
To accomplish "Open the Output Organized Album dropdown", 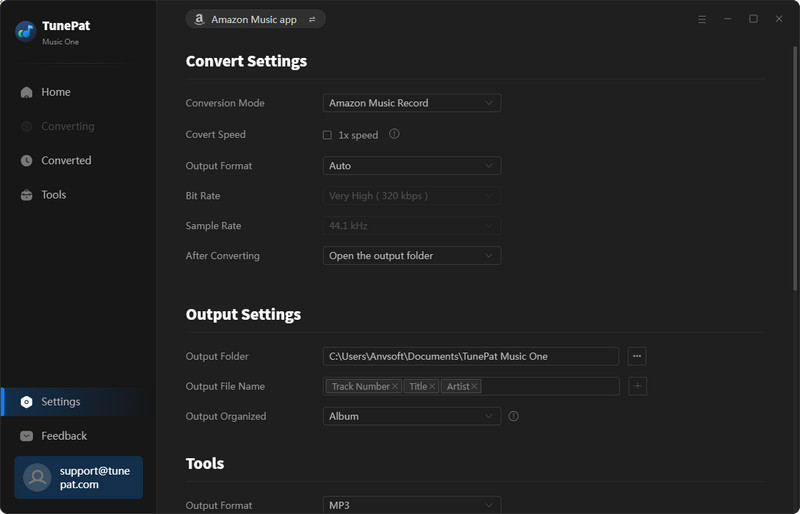I will (x=412, y=417).
